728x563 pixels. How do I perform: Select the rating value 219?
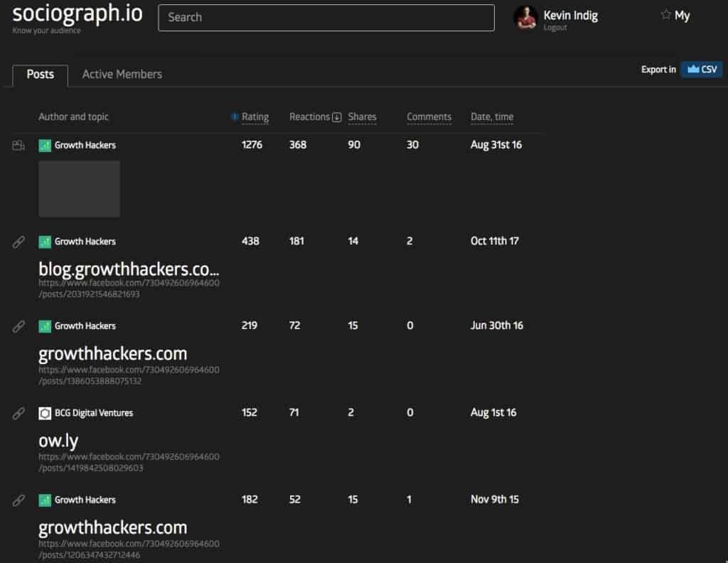pyautogui.click(x=250, y=326)
